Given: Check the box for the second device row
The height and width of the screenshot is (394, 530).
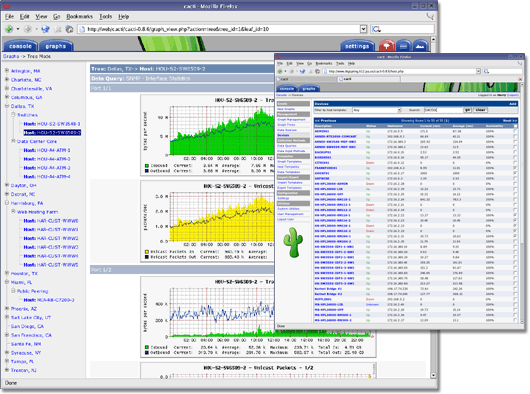Looking at the screenshot, I should 515,137.
